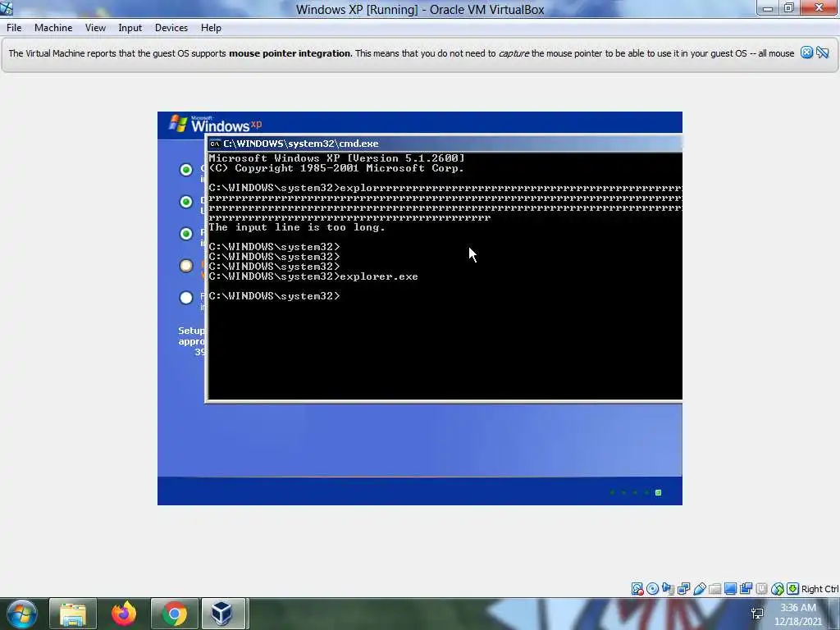Click the shared folders status icon
The image size is (840, 630).
714,589
